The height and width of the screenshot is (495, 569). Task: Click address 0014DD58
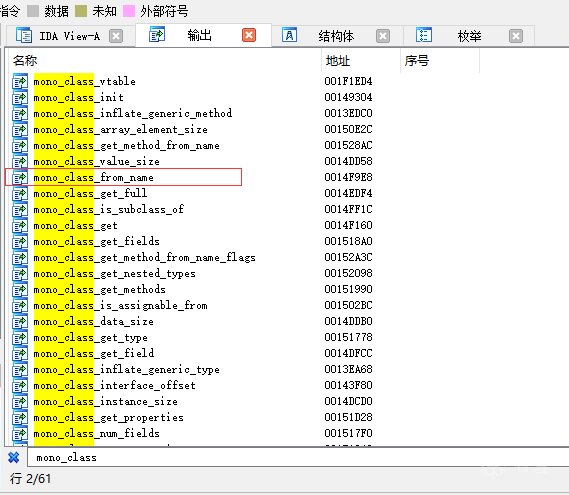pyautogui.click(x=348, y=161)
